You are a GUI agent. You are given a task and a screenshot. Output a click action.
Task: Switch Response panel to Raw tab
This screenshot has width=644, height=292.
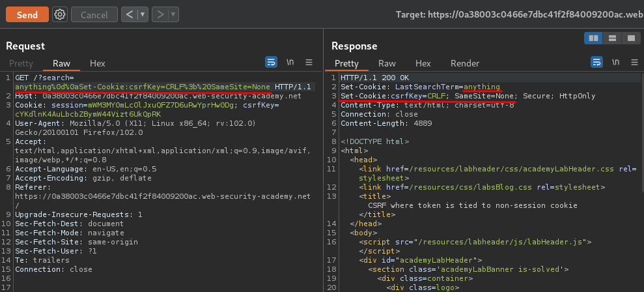coord(387,63)
